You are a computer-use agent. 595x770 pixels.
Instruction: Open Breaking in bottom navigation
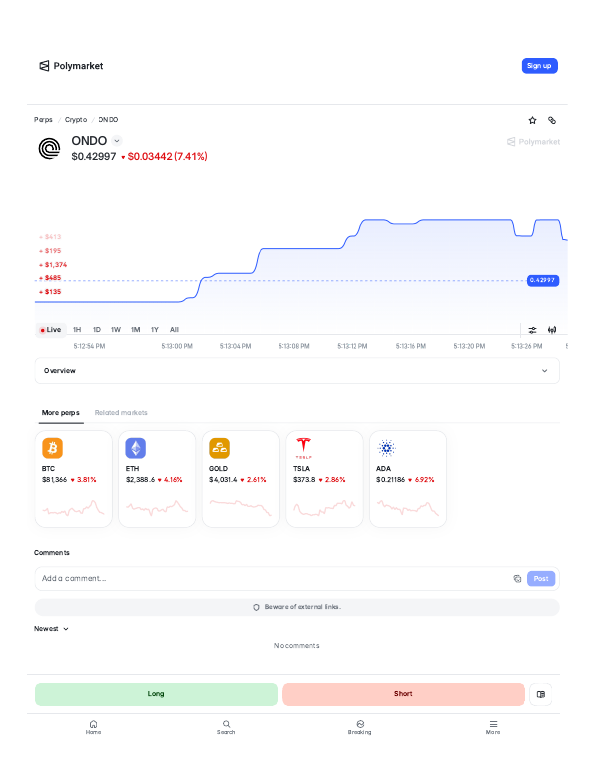tap(360, 727)
